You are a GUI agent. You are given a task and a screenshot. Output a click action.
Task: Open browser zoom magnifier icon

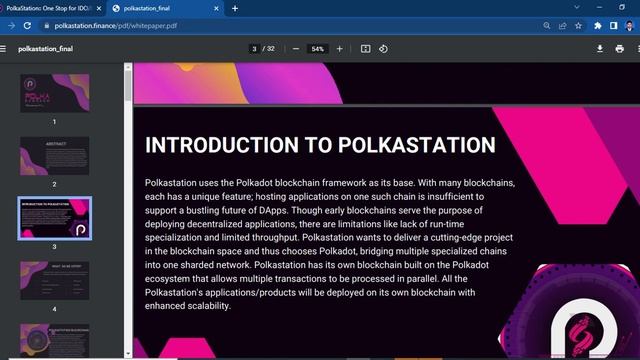click(547, 26)
